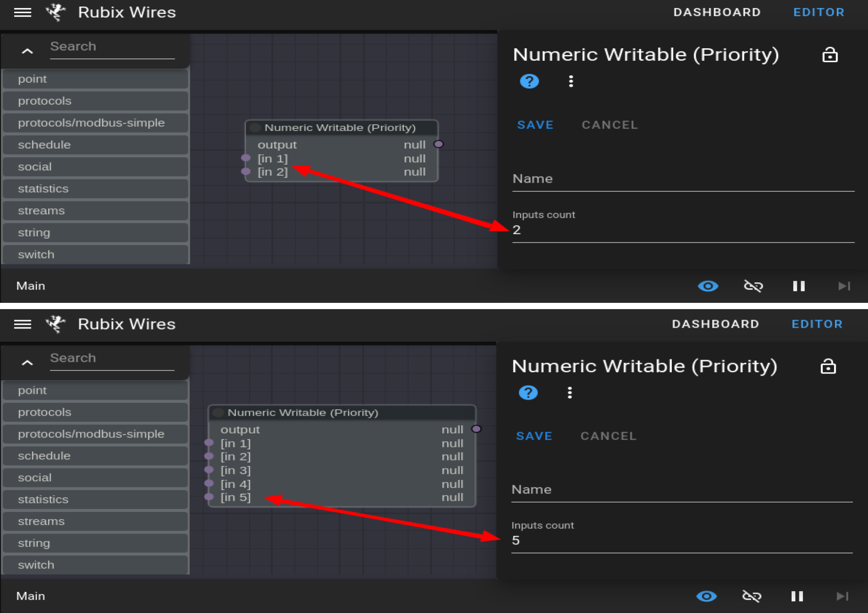Image resolution: width=868 pixels, height=613 pixels.
Task: Expand the statistics category in the upper palette
Action: click(95, 189)
